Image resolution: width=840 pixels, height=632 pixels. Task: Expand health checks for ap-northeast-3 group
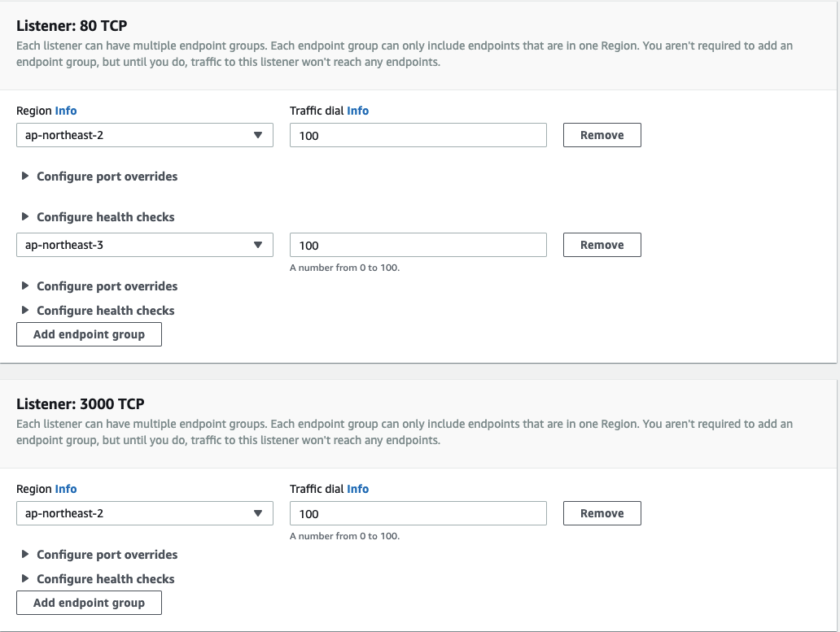[x=98, y=311]
